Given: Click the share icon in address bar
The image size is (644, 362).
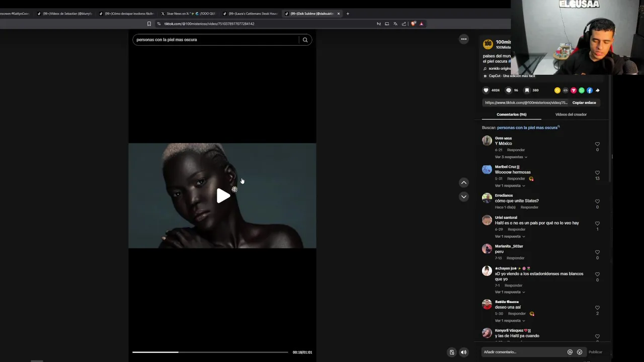Looking at the screenshot, I should click(404, 24).
